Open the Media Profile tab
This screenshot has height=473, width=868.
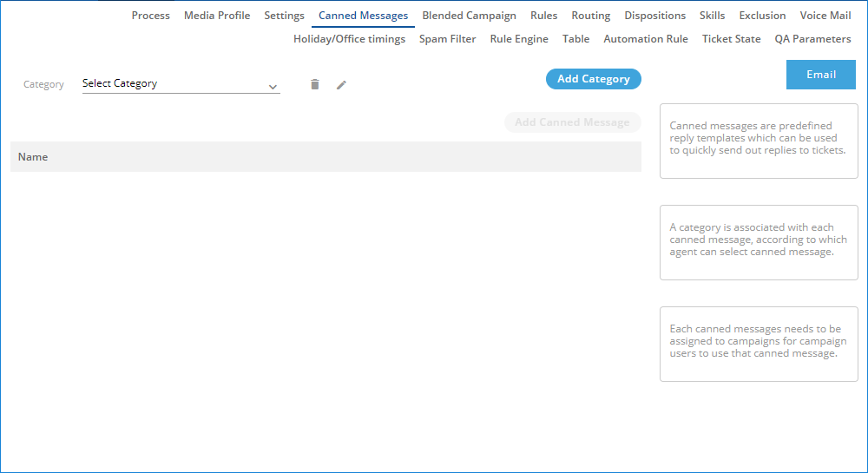click(217, 16)
